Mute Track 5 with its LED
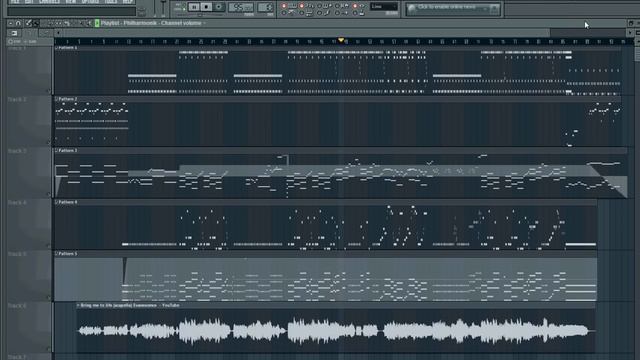 pos(48,298)
